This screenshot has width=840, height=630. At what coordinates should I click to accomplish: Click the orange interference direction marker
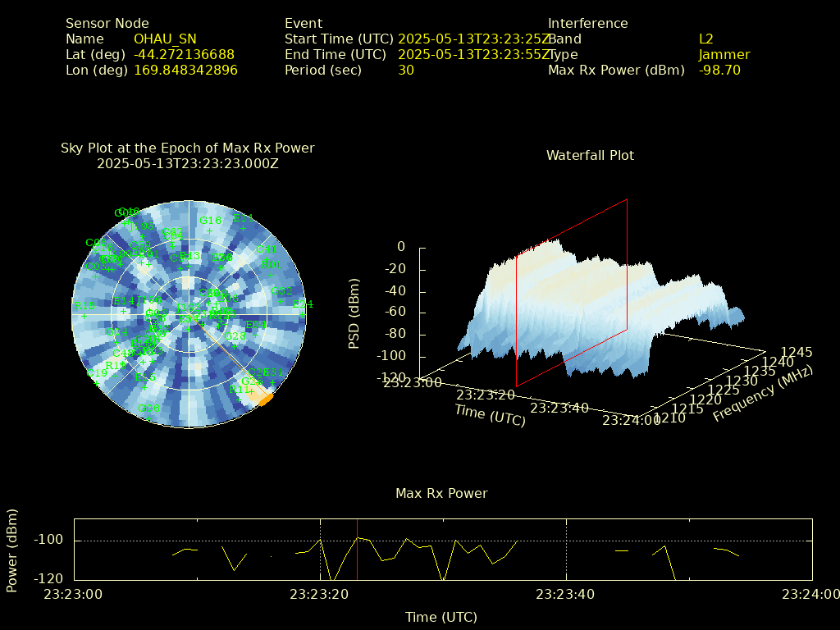[x=265, y=399]
